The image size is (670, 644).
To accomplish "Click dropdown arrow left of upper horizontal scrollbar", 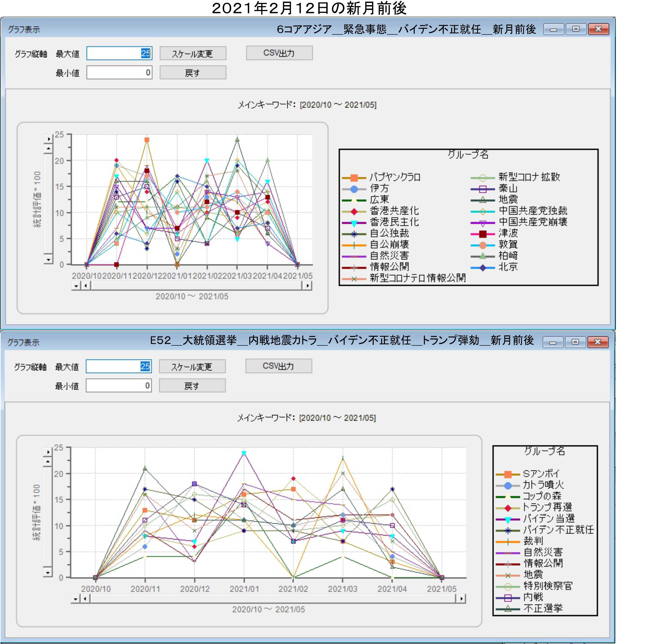I will click(76, 285).
